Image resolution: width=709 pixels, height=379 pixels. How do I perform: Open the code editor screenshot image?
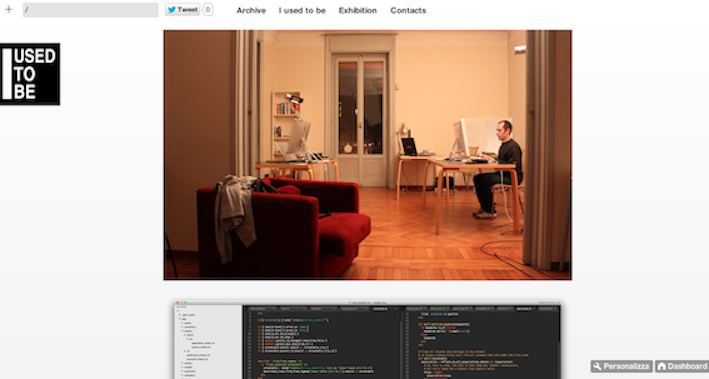368,340
